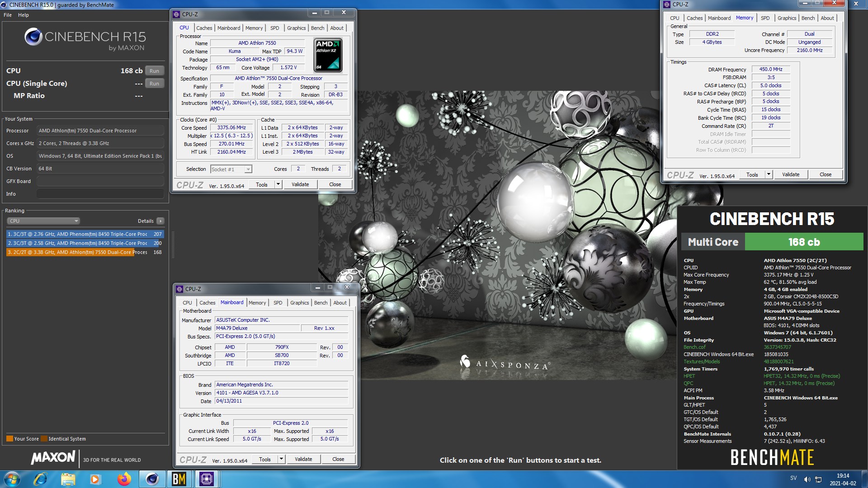This screenshot has width=868, height=488.
Task: Click the Core Speed value 3375.06 MHz
Action: pos(231,128)
